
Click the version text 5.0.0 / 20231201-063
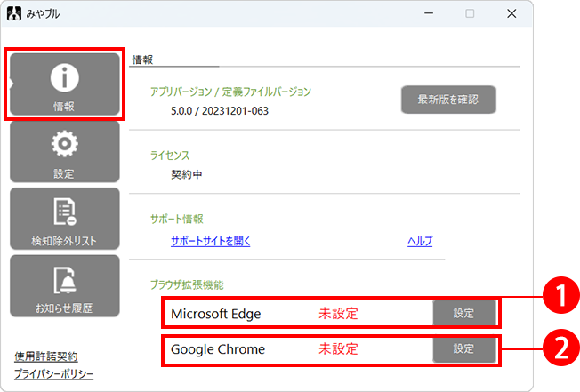click(219, 111)
